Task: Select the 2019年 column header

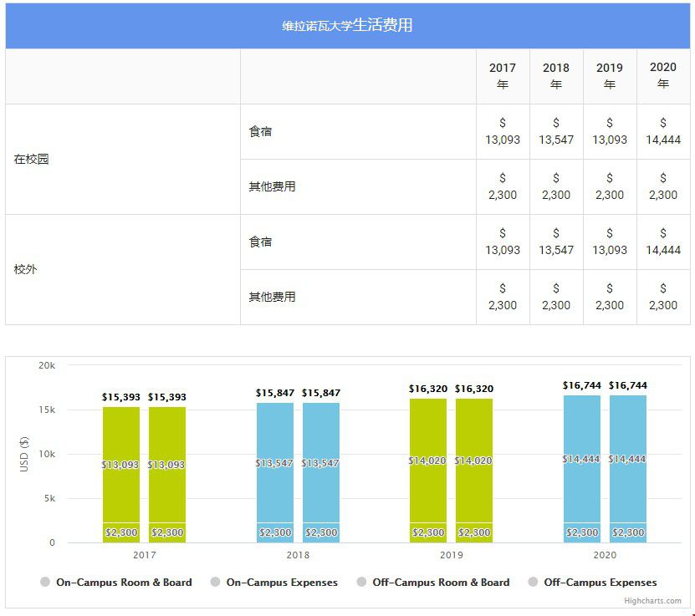Action: [610, 76]
